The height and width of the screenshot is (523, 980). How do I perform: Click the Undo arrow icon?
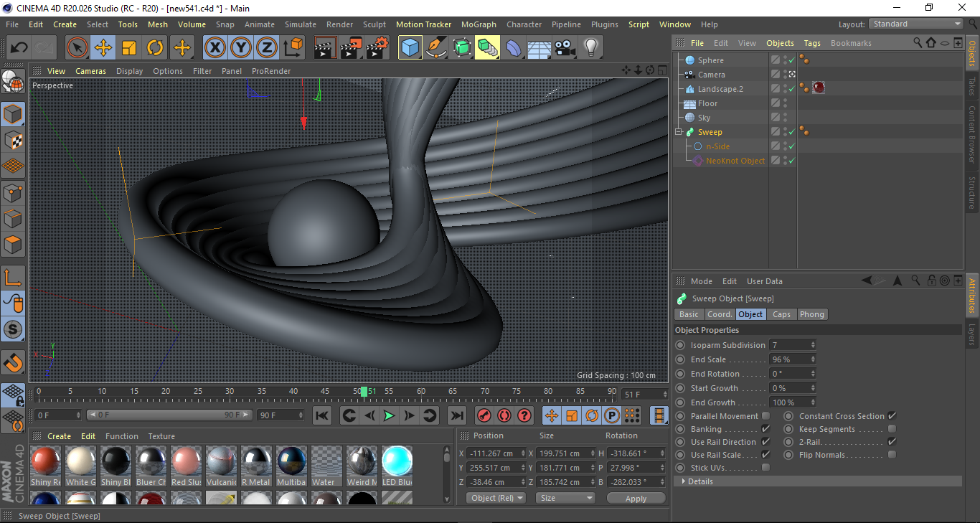19,48
